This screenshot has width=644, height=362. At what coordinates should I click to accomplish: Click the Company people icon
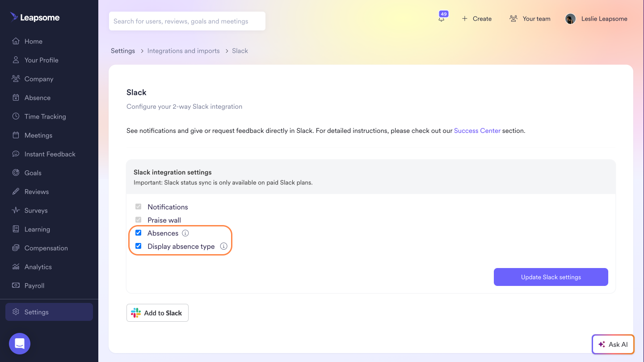tap(16, 79)
